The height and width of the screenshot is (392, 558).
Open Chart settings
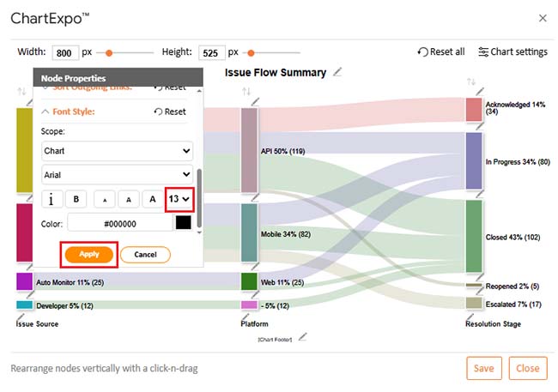tap(513, 51)
